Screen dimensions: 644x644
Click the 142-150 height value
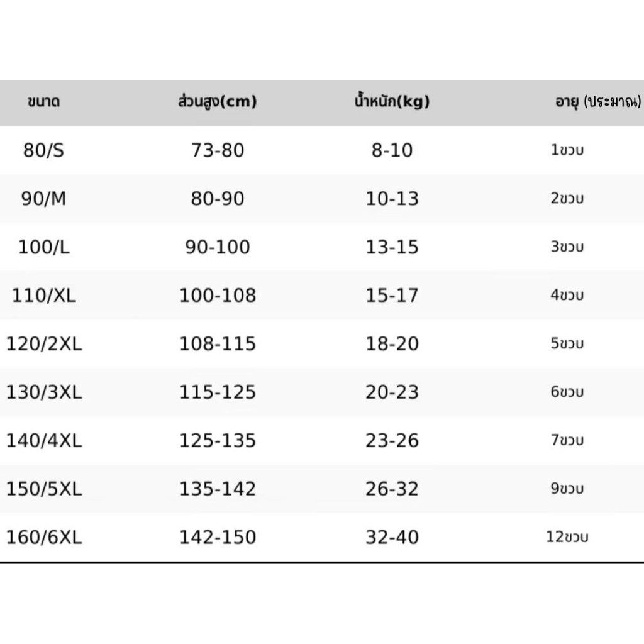218,538
